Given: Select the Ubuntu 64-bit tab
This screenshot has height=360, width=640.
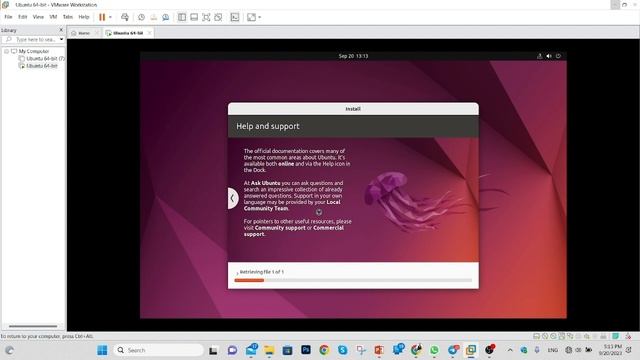Looking at the screenshot, I should pyautogui.click(x=128, y=33).
